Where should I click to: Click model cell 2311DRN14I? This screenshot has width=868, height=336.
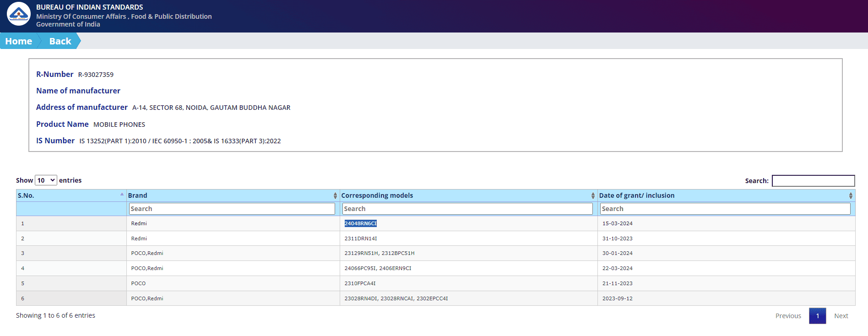coord(361,238)
